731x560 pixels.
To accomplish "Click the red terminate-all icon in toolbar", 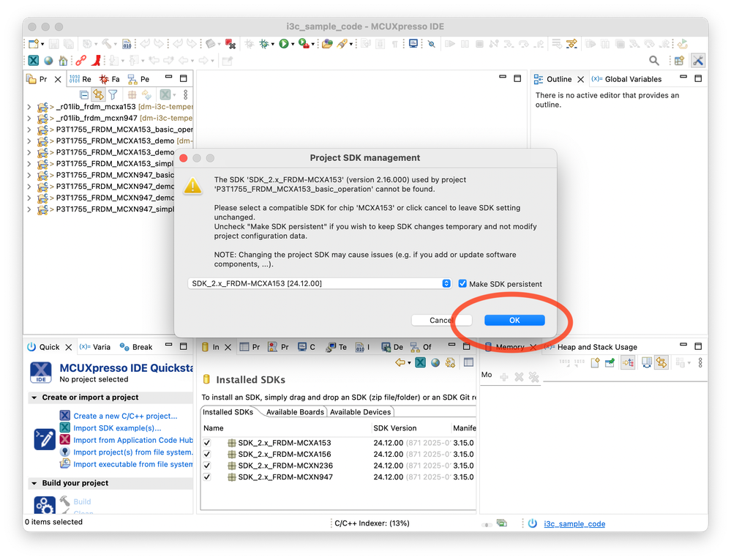I will [x=230, y=44].
